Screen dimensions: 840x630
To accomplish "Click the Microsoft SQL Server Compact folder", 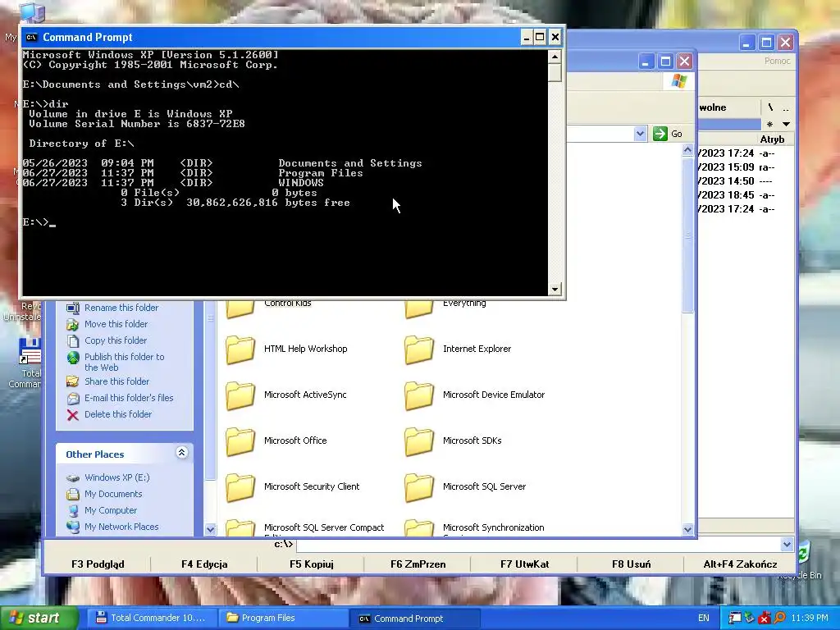I will pyautogui.click(x=305, y=527).
